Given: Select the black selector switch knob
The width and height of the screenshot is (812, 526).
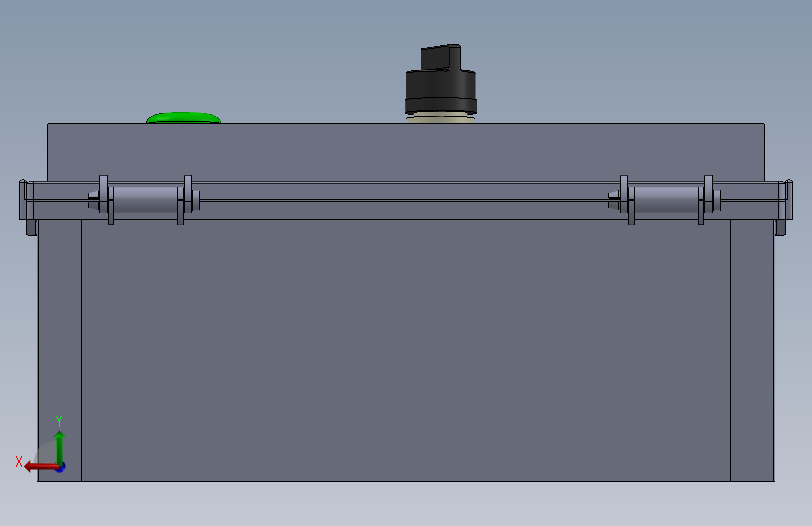Looking at the screenshot, I should click(440, 80).
